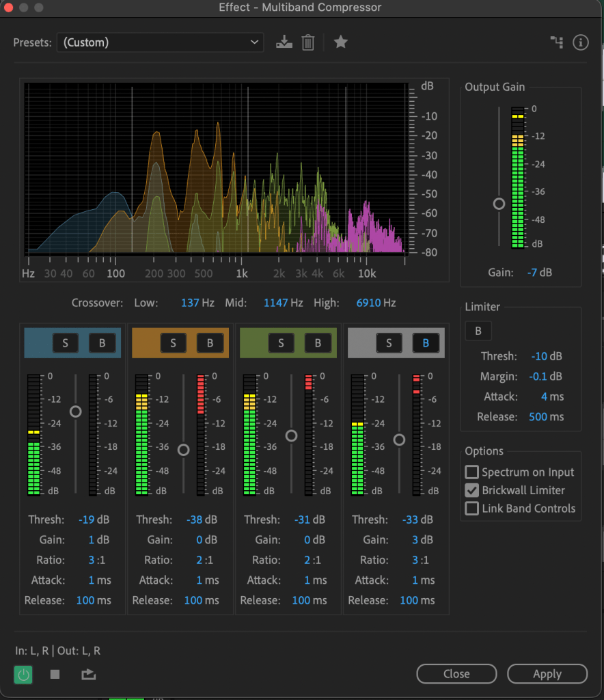Uncheck the Brickwall Limiter option
This screenshot has height=700, width=604.
[x=471, y=490]
